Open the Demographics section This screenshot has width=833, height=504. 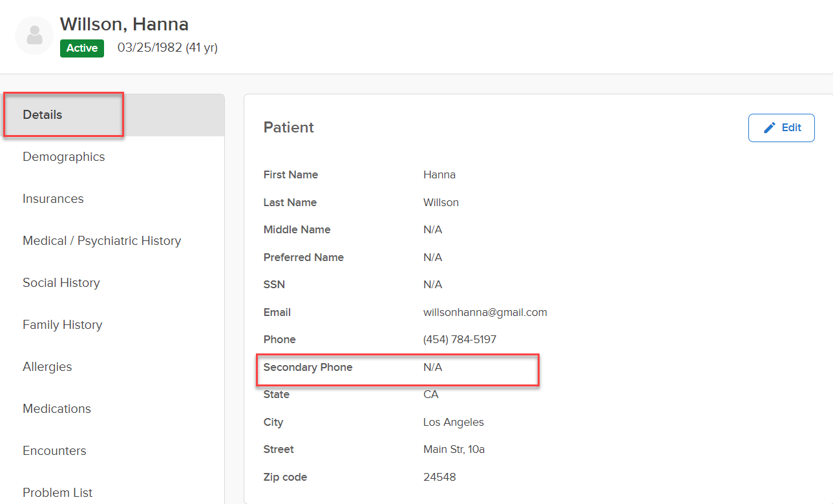point(63,157)
